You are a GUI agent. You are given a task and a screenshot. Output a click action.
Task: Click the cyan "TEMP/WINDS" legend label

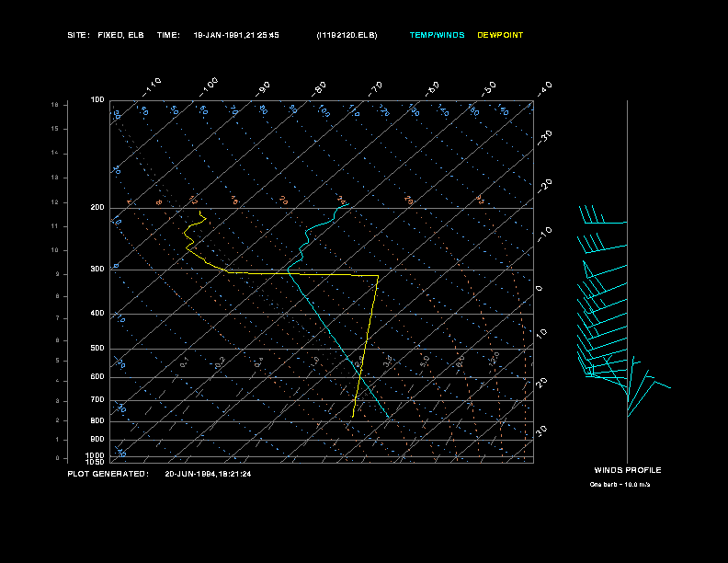(x=437, y=35)
